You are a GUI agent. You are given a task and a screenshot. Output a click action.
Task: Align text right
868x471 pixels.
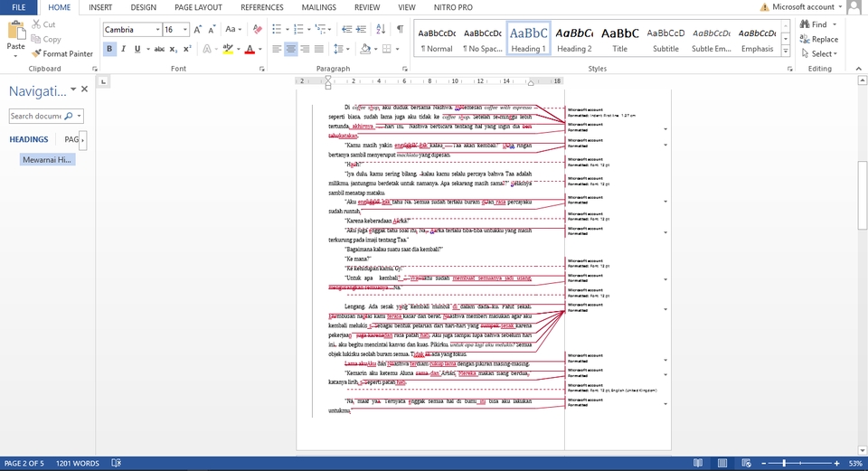click(x=305, y=49)
